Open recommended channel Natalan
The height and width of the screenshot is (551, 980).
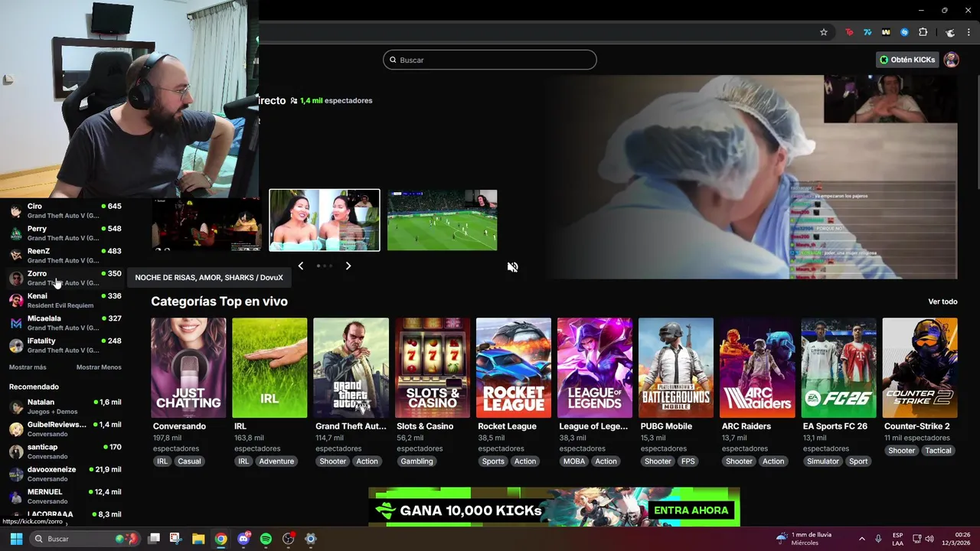click(x=65, y=406)
